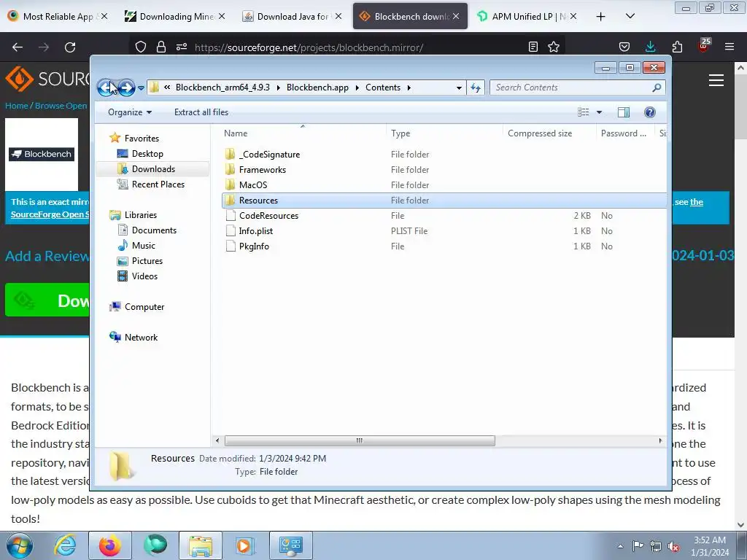Open Documents library
Viewport: 747px width, 560px height.
click(x=154, y=230)
